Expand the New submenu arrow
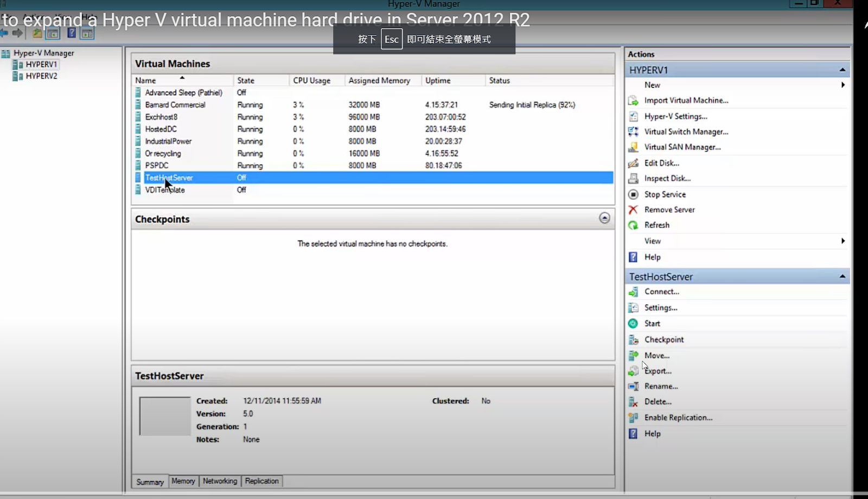This screenshot has height=499, width=868. coord(843,85)
